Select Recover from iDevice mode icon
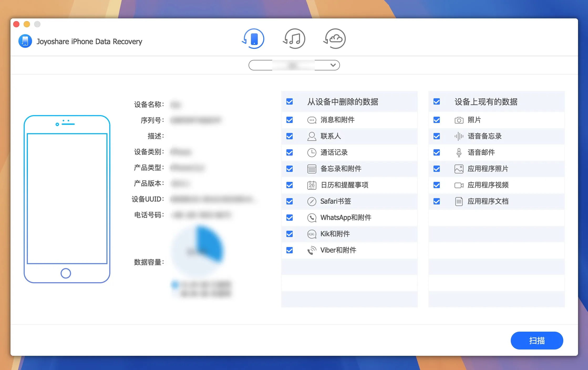The height and width of the screenshot is (370, 588). [x=253, y=39]
